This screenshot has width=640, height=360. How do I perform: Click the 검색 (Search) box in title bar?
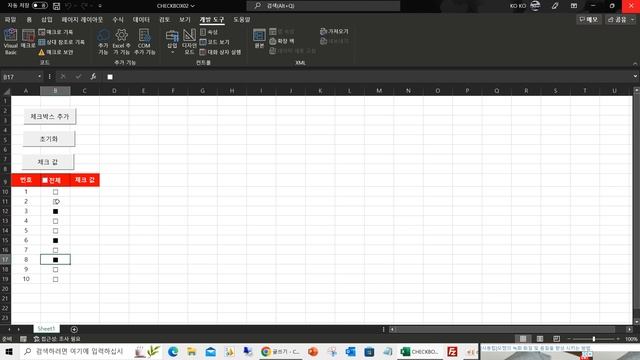(323, 6)
